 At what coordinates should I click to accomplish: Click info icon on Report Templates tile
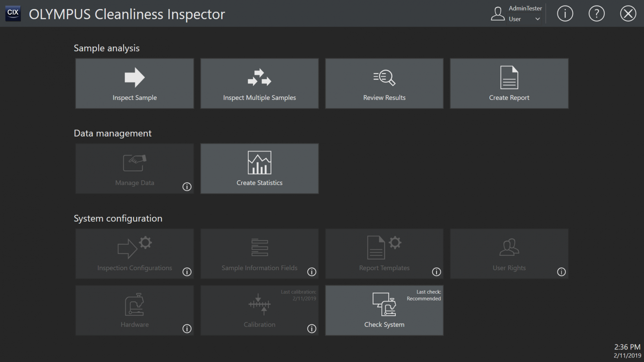(436, 272)
